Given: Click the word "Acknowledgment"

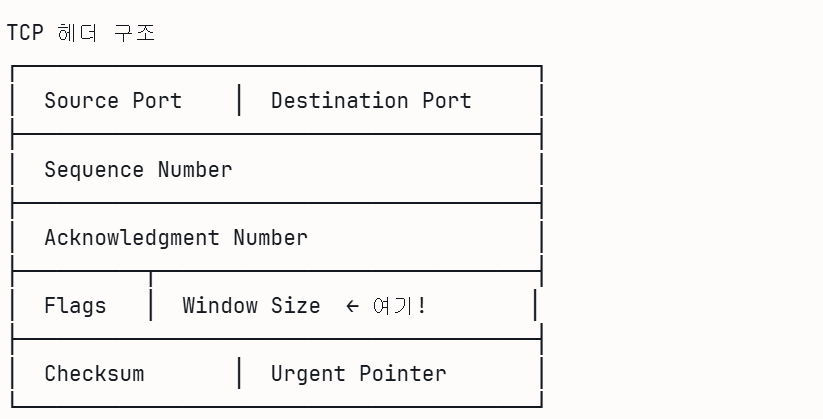Looking at the screenshot, I should (132, 238).
